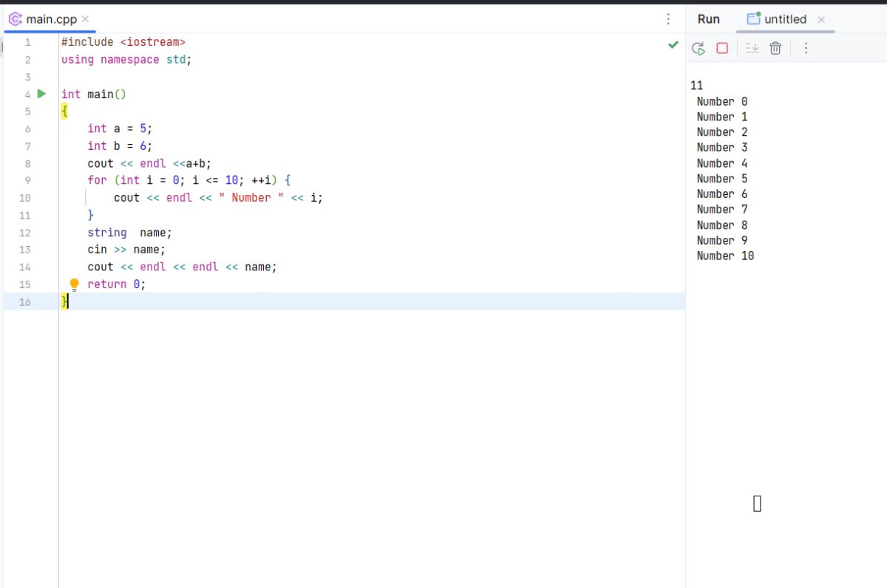Click line number 1 in gutter

(27, 42)
